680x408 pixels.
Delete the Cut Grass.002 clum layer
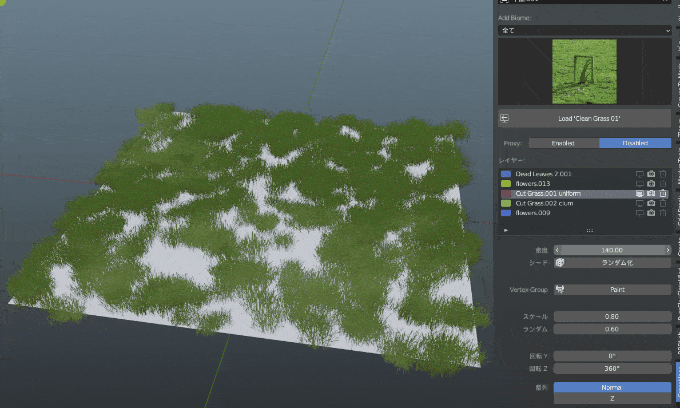663,203
